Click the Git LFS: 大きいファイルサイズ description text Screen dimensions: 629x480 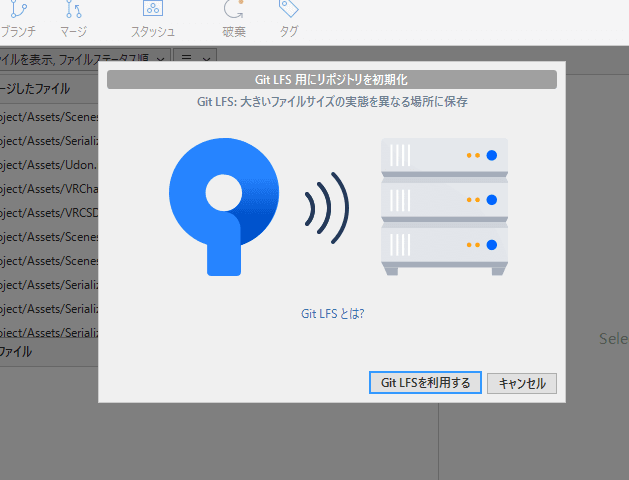tap(332, 101)
